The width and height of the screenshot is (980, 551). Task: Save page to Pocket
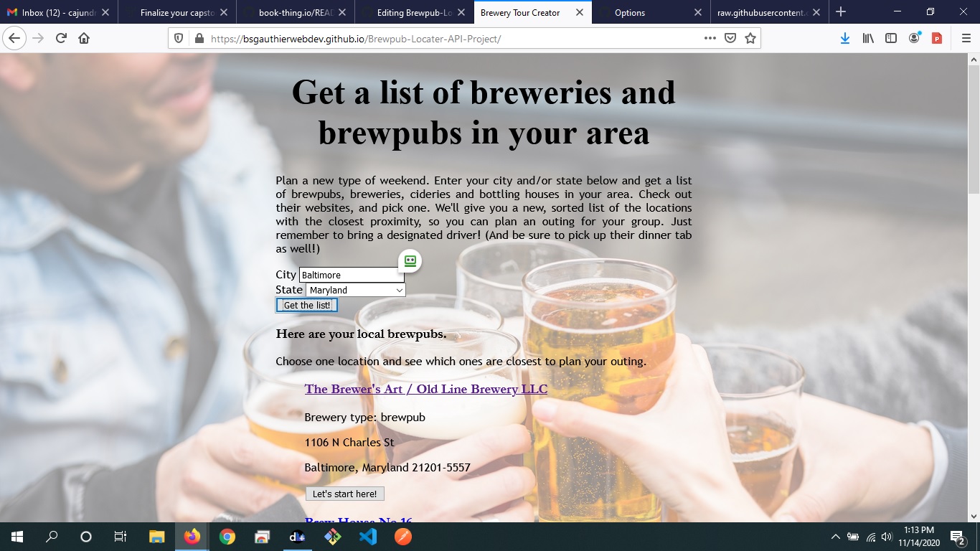click(x=730, y=38)
